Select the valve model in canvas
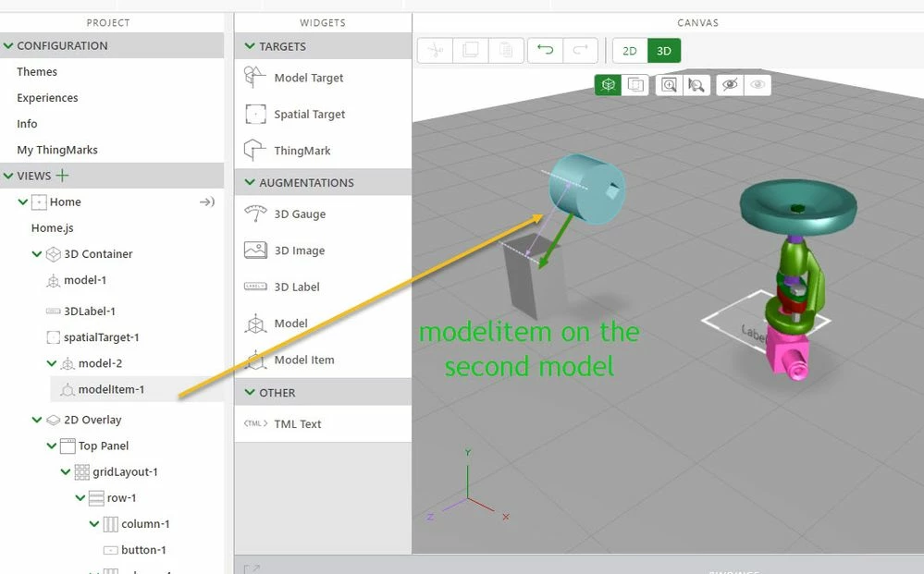The image size is (924, 574). point(795,278)
